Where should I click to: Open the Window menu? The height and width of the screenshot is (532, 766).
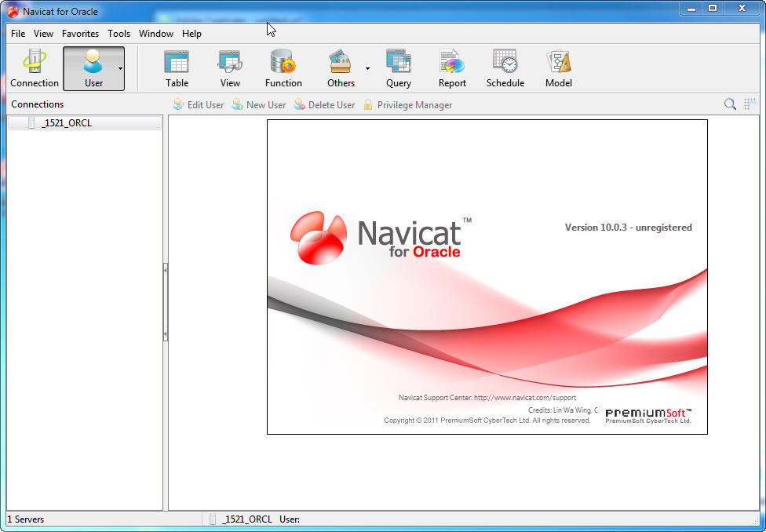[x=156, y=34]
